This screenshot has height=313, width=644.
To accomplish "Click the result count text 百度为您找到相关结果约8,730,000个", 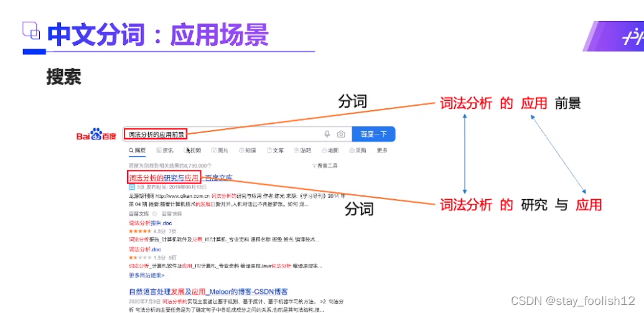I will (170, 166).
